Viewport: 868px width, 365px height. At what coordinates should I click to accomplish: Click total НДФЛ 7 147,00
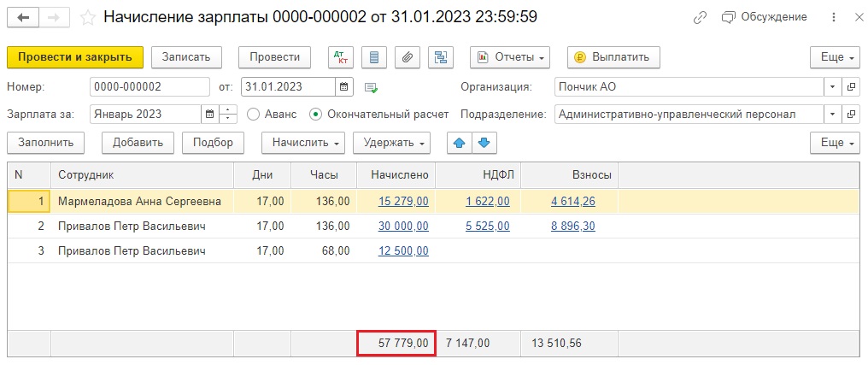(x=468, y=344)
